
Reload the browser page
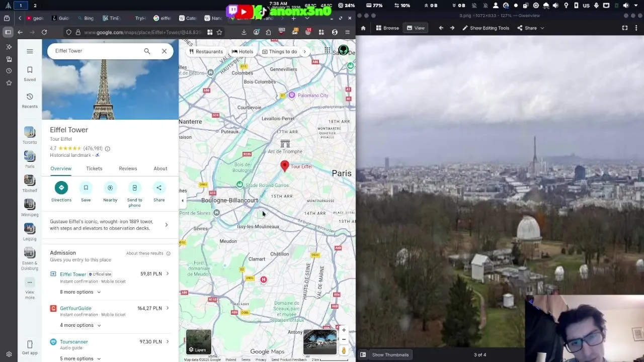pyautogui.click(x=44, y=32)
